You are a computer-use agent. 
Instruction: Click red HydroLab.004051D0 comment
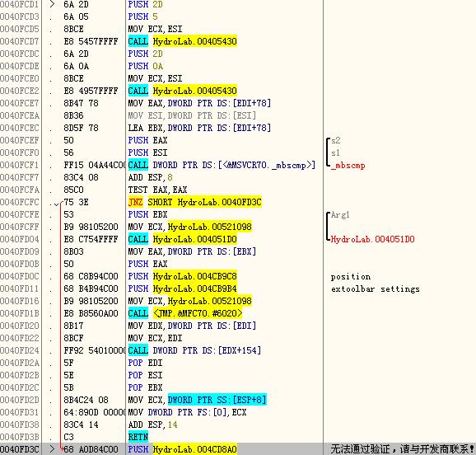click(372, 239)
